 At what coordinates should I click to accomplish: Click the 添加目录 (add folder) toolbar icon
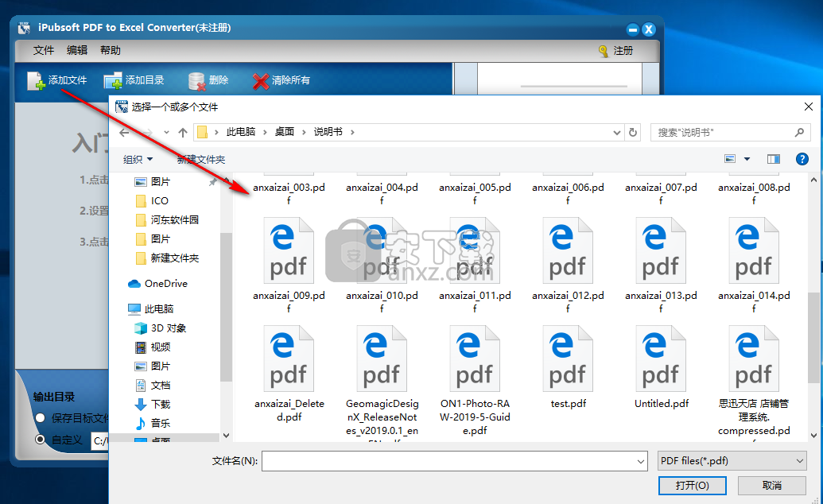point(113,80)
